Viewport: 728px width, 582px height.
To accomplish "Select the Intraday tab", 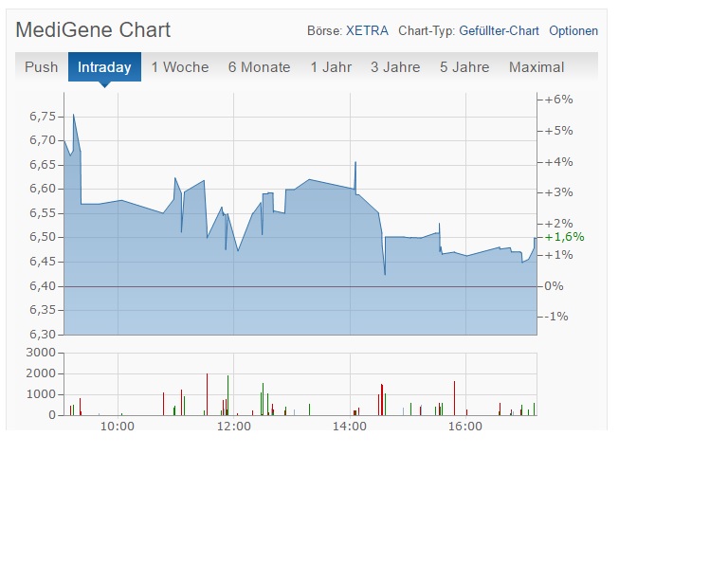I will (104, 67).
